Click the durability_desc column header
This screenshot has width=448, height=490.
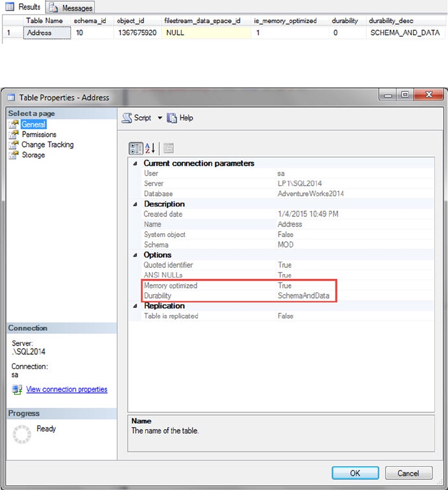pyautogui.click(x=406, y=21)
